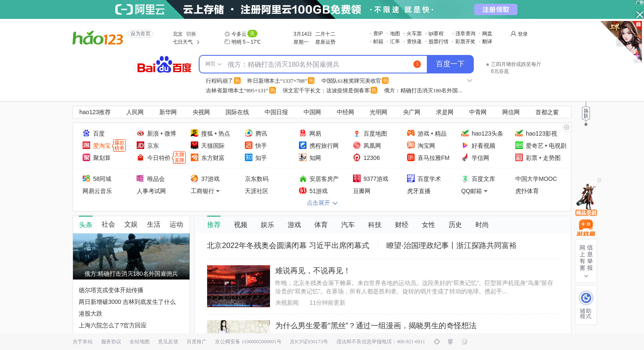
Task: Expand the hot search list chevron
Action: 470,81
